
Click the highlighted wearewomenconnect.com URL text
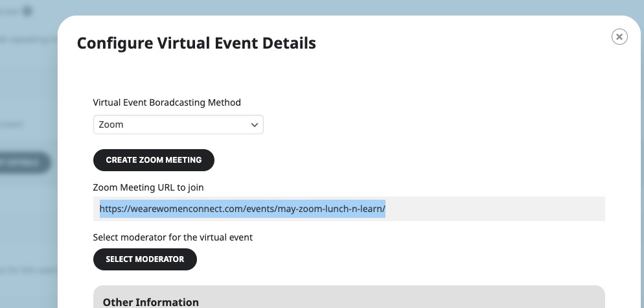242,209
